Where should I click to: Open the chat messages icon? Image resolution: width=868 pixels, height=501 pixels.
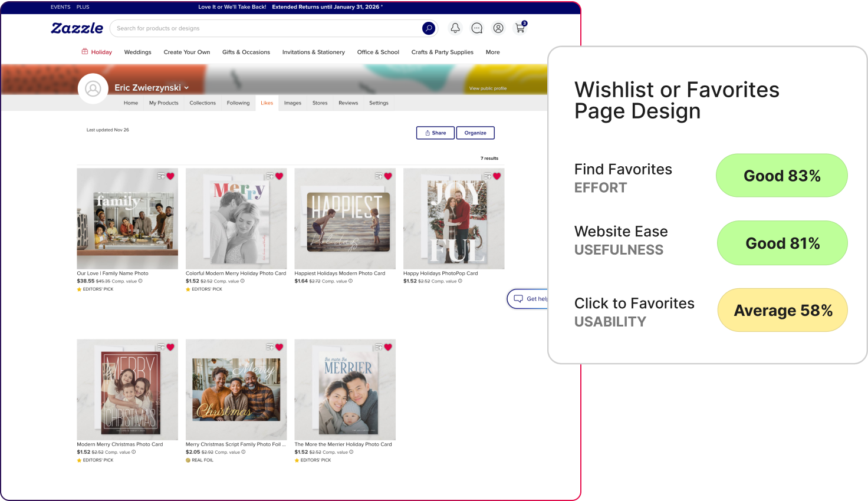pyautogui.click(x=477, y=28)
